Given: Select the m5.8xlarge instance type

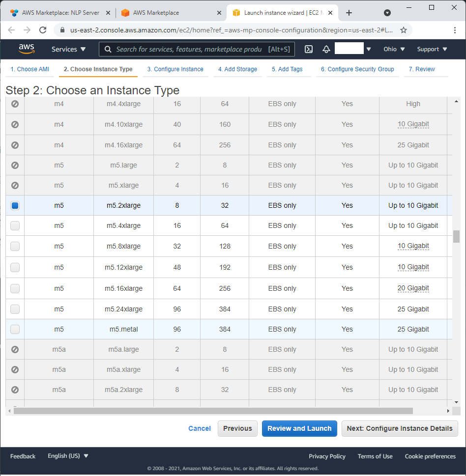Looking at the screenshot, I should [15, 246].
